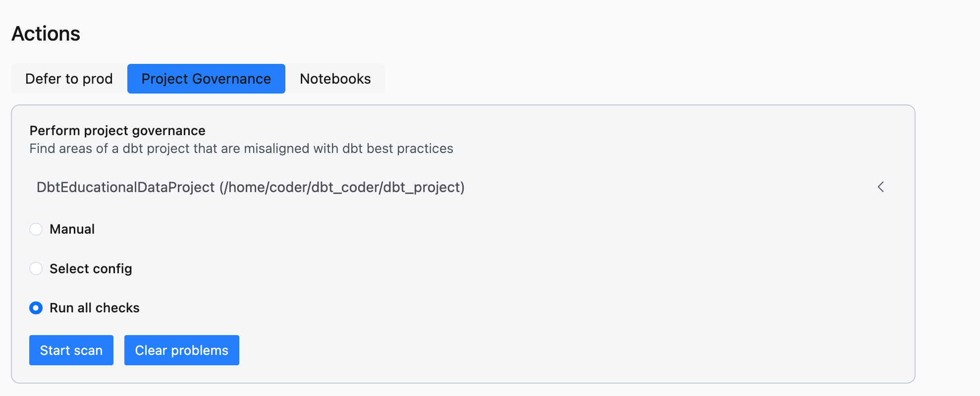The width and height of the screenshot is (980, 396).
Task: Select the Manual radio button
Action: [36, 229]
